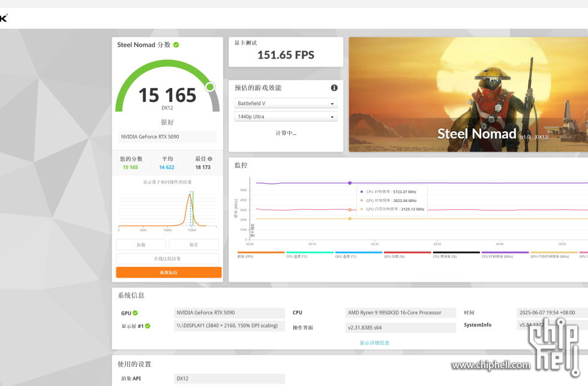Screen dimensions: 588x386
Task: Click the 保存 (Save) button
Action: click(193, 245)
